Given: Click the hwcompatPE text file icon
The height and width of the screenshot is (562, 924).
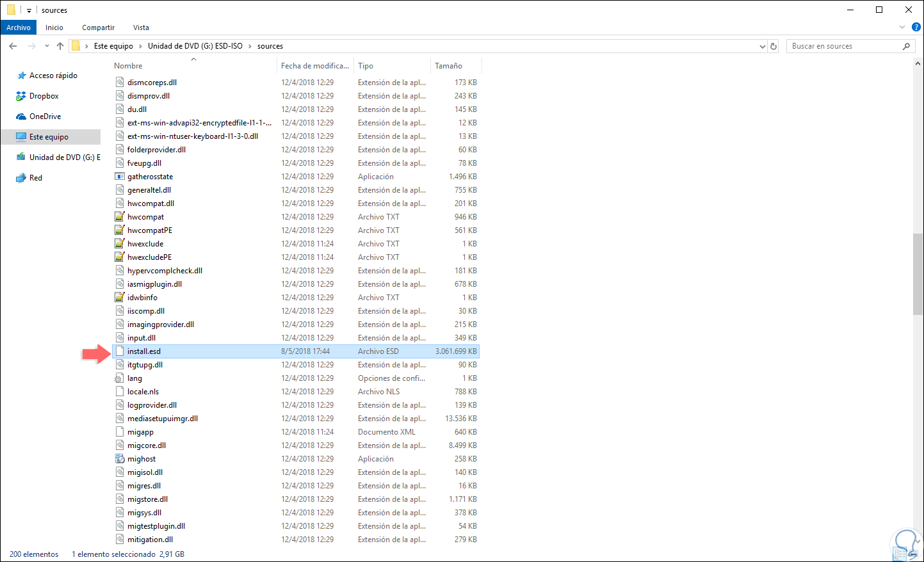Looking at the screenshot, I should 119,230.
